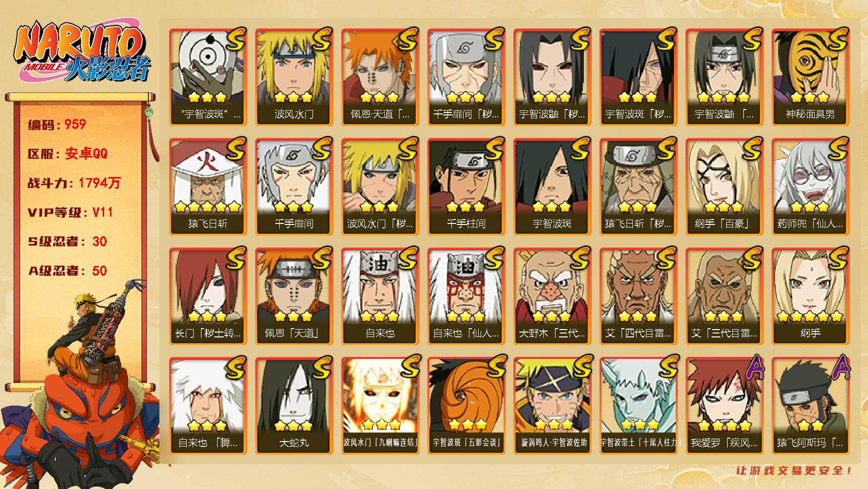Choose the 纲手「百豪」 card
The width and height of the screenshot is (868, 489).
point(724,186)
